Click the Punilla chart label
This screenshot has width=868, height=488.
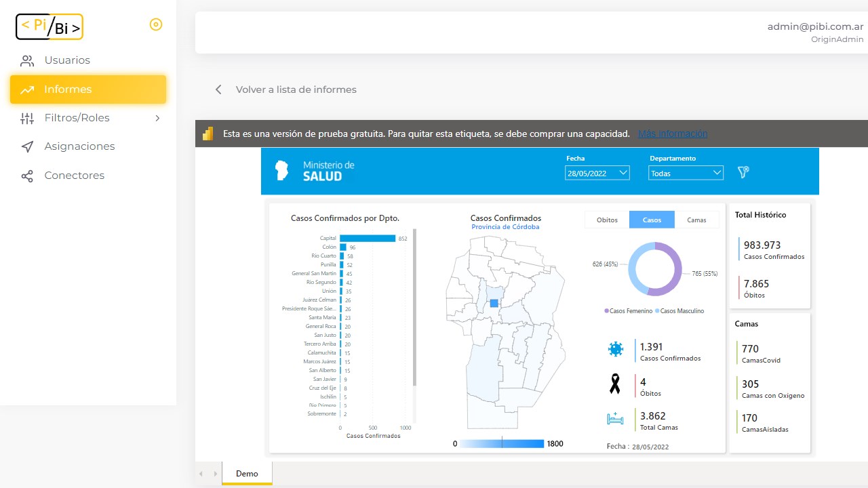[328, 265]
